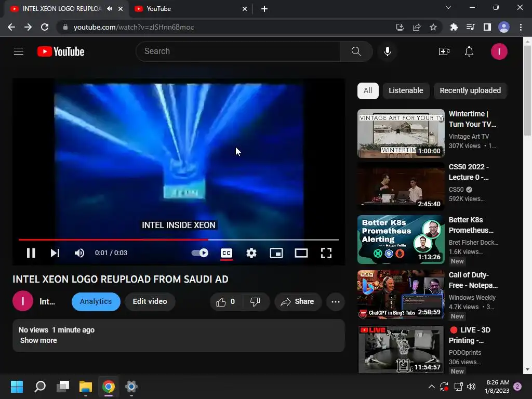Click the URL address bar
Image resolution: width=532 pixels, height=399 pixels.
(x=224, y=27)
